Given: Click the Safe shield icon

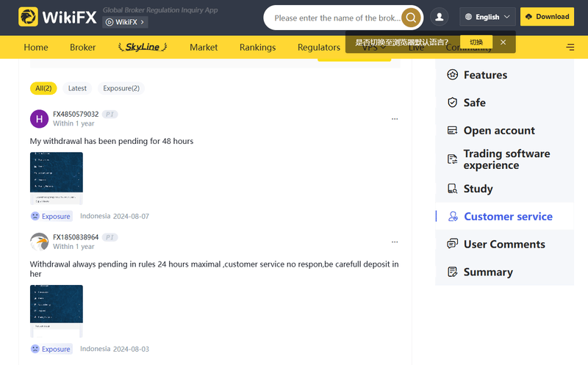Looking at the screenshot, I should coord(453,102).
